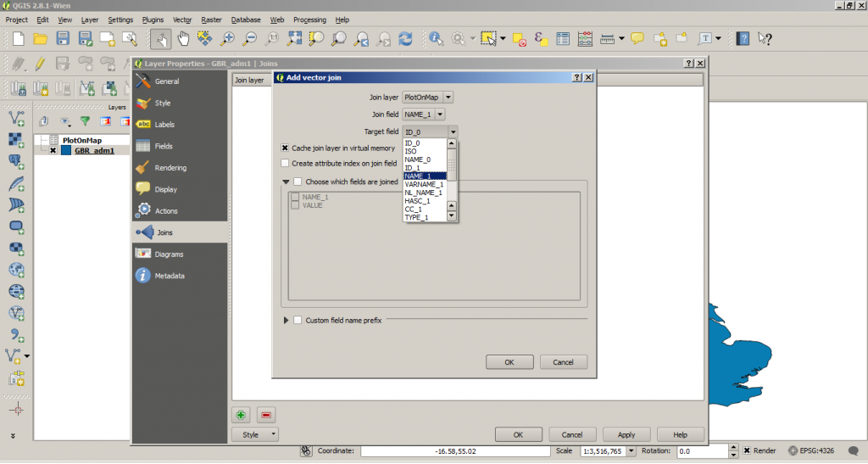This screenshot has height=464, width=868.
Task: Open the Help contents book icon
Action: pyautogui.click(x=743, y=39)
